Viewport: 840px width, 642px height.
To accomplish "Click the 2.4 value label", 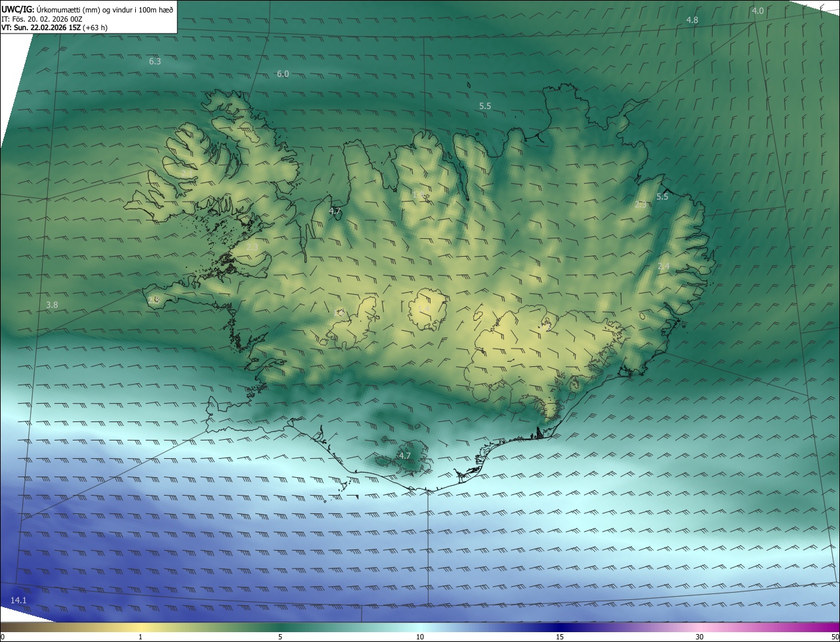I will pyautogui.click(x=663, y=267).
